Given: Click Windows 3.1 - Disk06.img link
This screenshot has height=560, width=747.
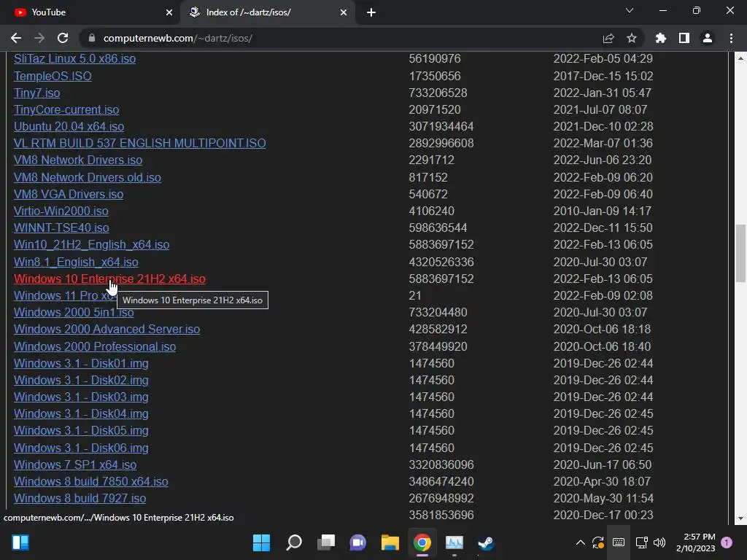Looking at the screenshot, I should tap(81, 448).
